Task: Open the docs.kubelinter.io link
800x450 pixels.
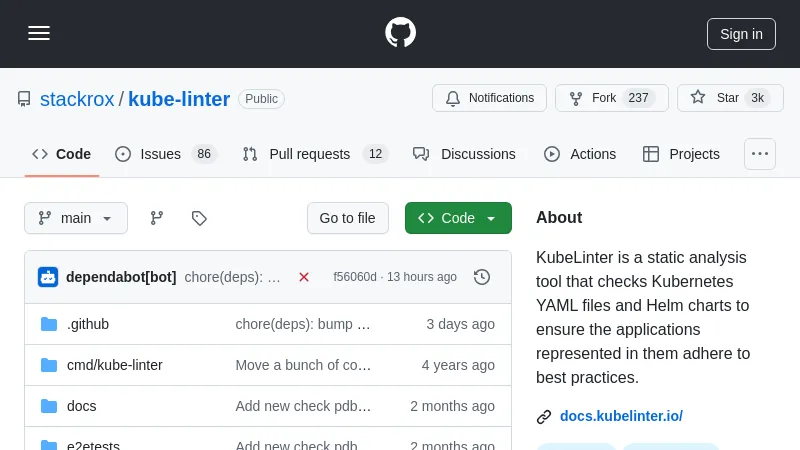Action: point(621,416)
